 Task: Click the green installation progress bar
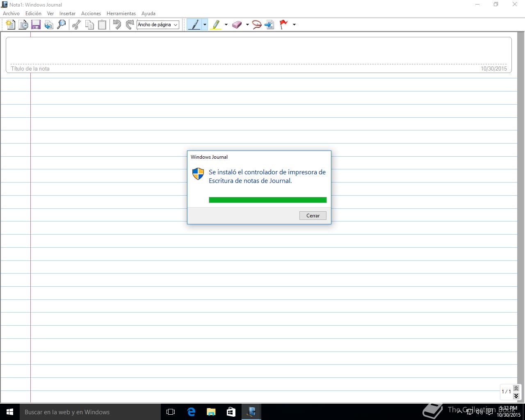pos(268,200)
